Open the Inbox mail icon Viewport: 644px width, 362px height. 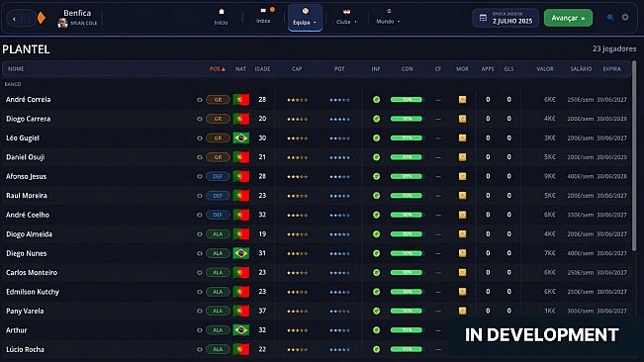click(x=263, y=11)
